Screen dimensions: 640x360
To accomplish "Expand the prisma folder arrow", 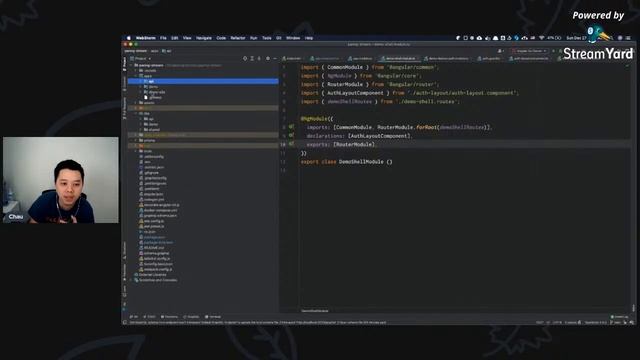I will (x=136, y=140).
